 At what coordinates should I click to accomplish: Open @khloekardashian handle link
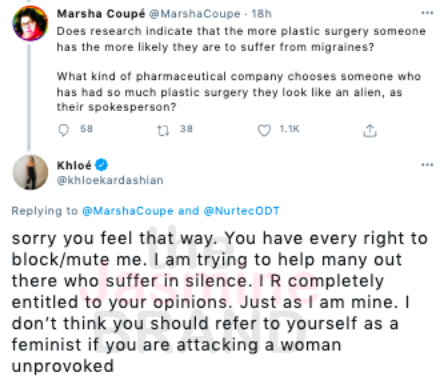pos(110,180)
